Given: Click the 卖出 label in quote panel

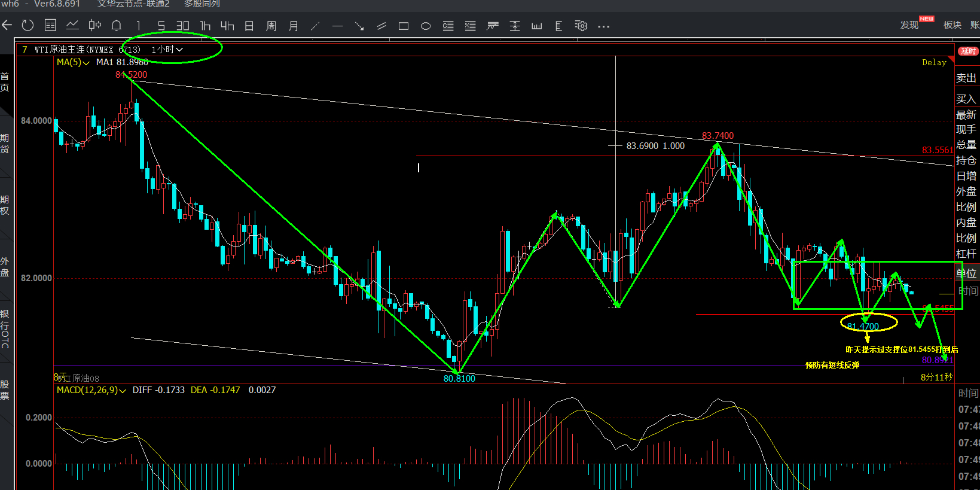Looking at the screenshot, I should [966, 78].
